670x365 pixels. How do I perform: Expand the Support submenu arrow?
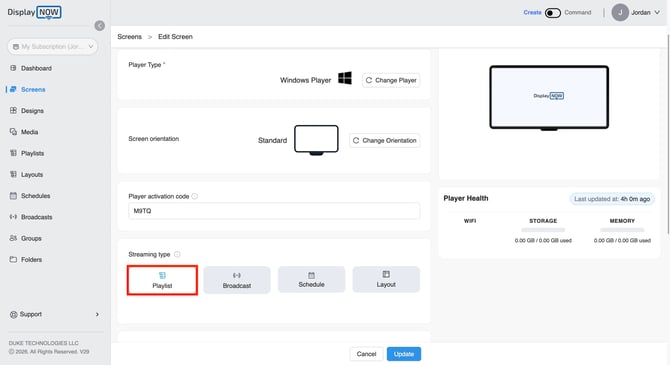click(97, 315)
